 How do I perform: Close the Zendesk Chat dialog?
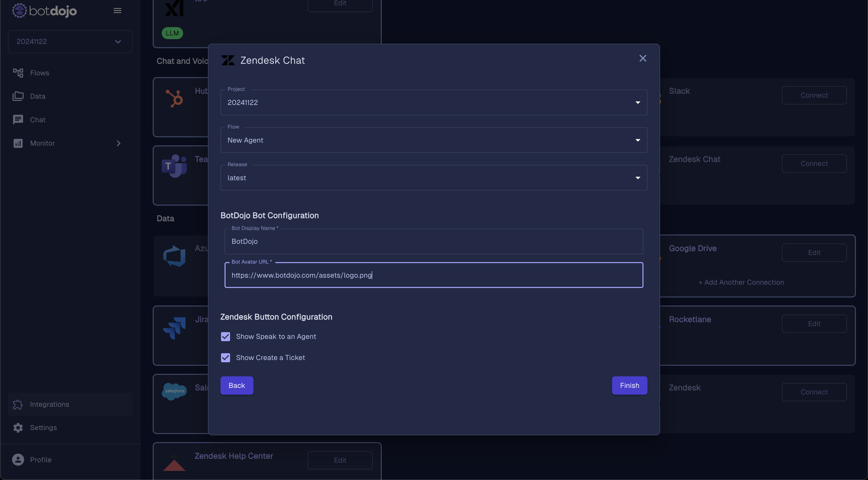coord(642,58)
